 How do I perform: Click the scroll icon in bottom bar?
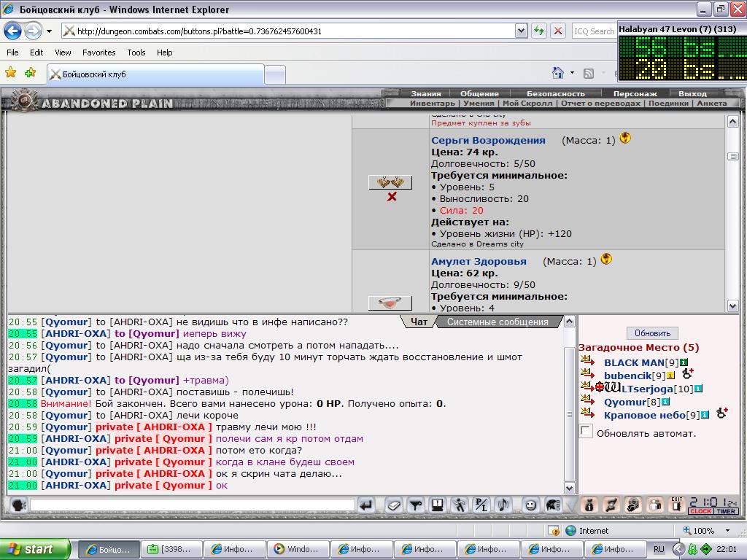(x=611, y=505)
